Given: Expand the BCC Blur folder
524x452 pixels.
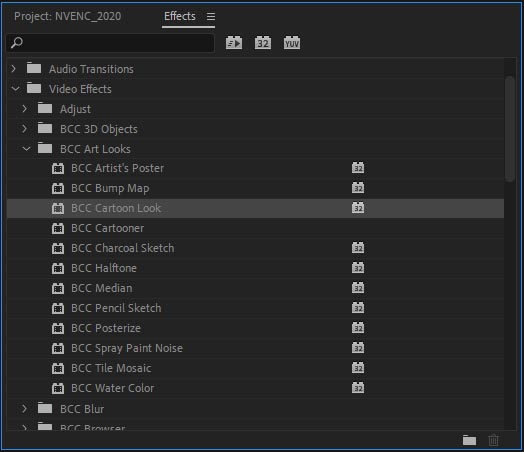Looking at the screenshot, I should click(24, 408).
